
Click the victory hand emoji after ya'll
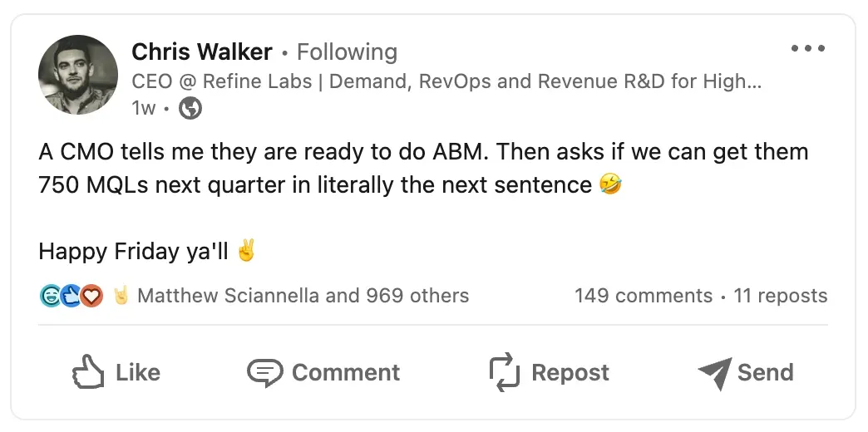[246, 251]
